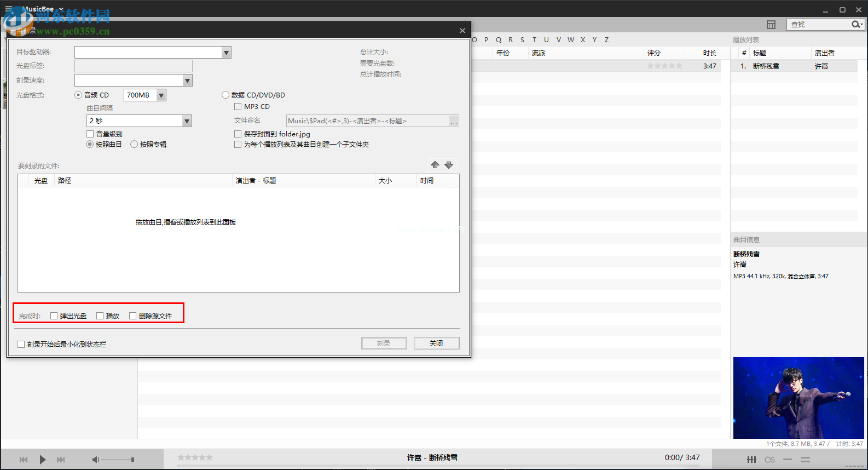Sort by rating column header
This screenshot has width=868, height=470.
point(654,53)
